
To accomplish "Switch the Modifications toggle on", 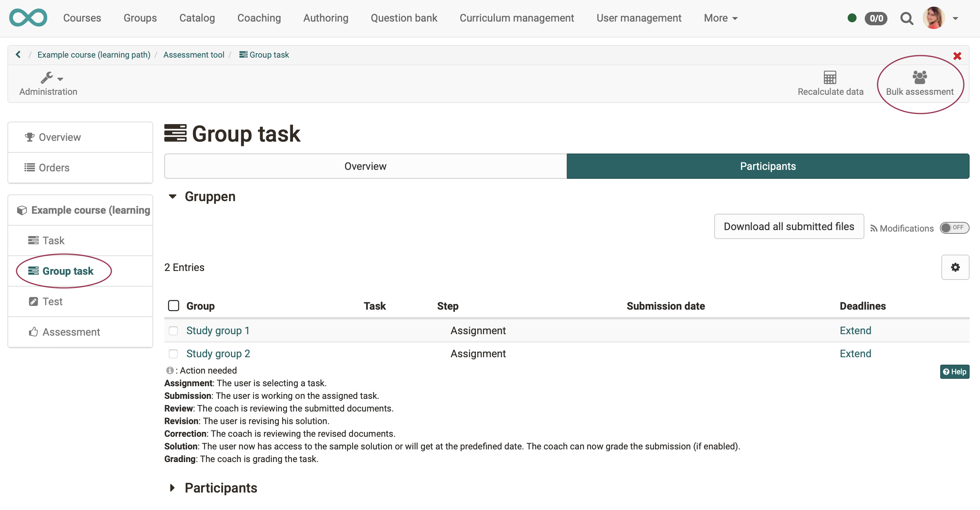I will [954, 227].
